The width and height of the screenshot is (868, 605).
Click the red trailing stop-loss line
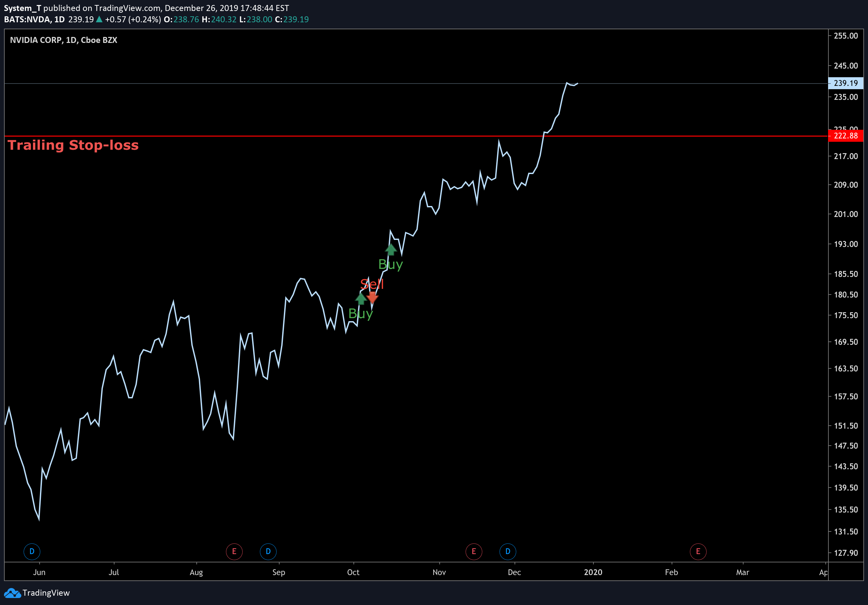click(416, 136)
